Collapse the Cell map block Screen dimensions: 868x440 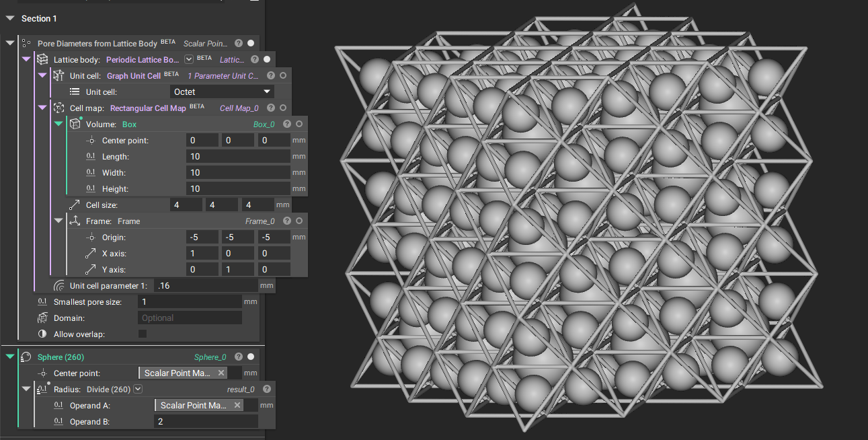42,108
